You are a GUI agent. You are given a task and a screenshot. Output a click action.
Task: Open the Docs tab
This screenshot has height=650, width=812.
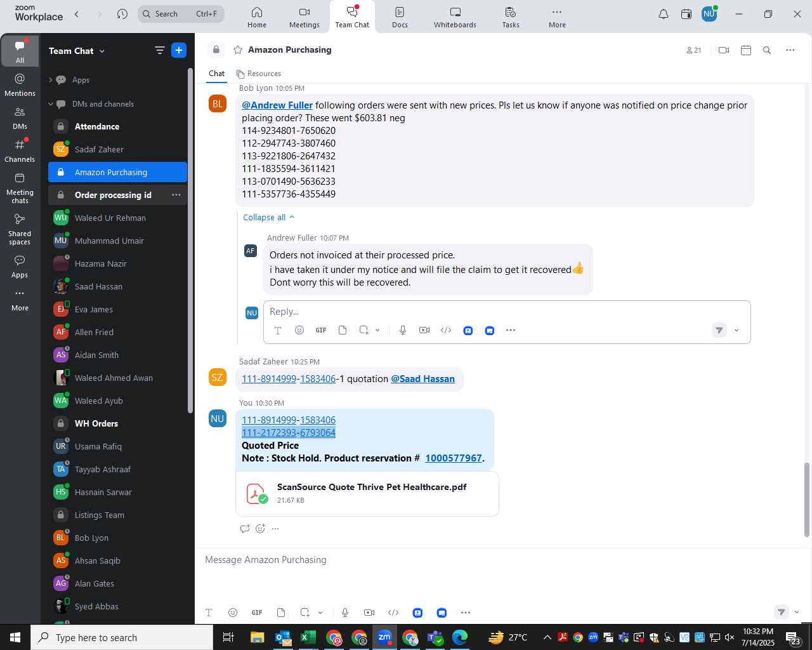coord(400,17)
